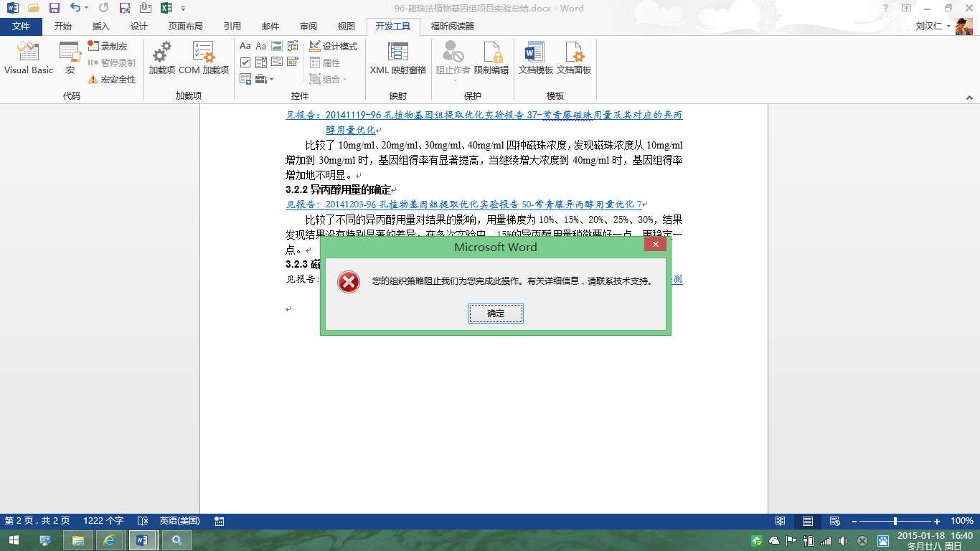Click the Internet Explorer taskbar icon

[x=110, y=540]
